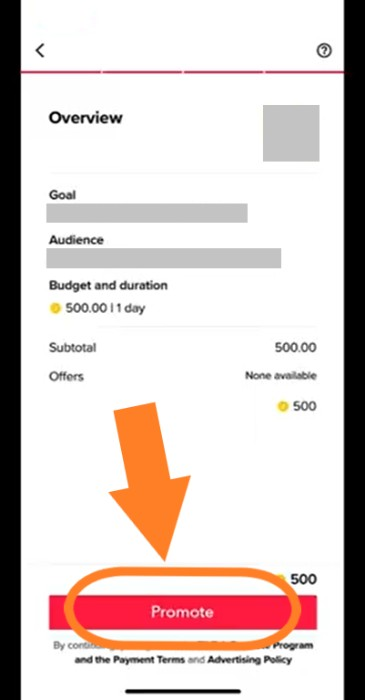The height and width of the screenshot is (700, 365).
Task: Tap the Budget and duration row
Action: click(183, 297)
